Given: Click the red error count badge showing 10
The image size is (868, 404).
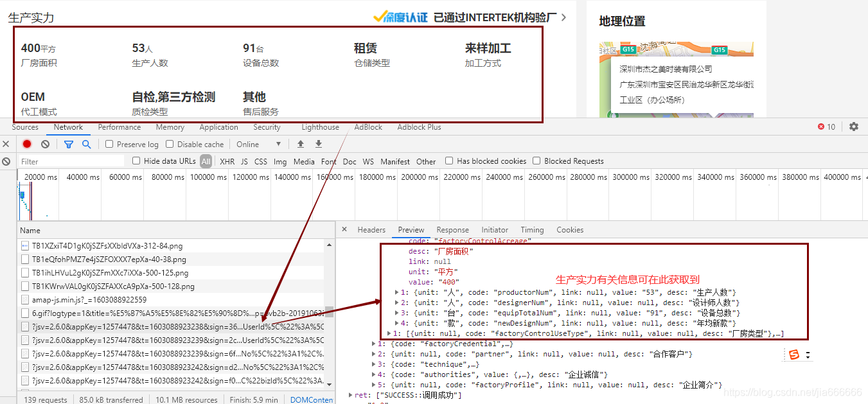Looking at the screenshot, I should (x=826, y=127).
